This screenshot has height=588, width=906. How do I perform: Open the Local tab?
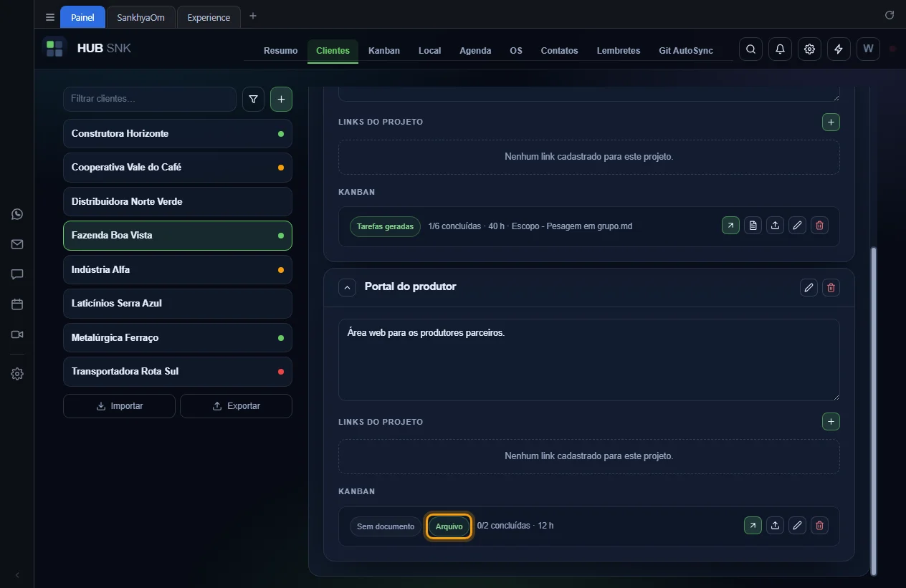click(429, 51)
